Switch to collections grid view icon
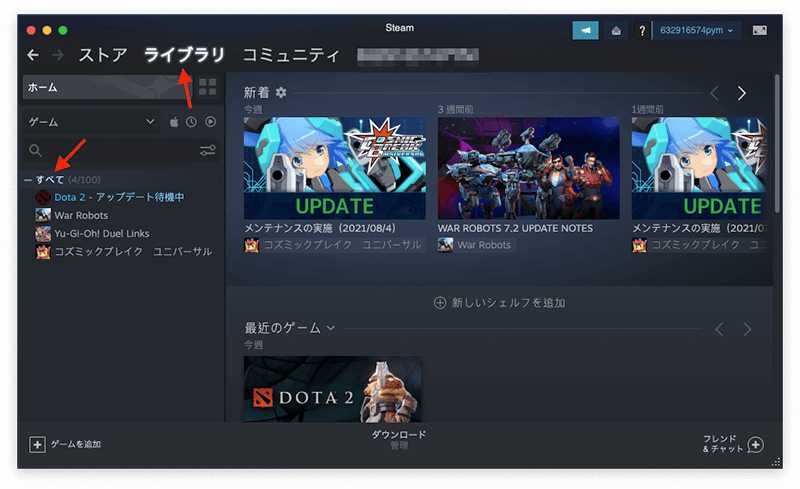The height and width of the screenshot is (489, 800). coord(208,87)
